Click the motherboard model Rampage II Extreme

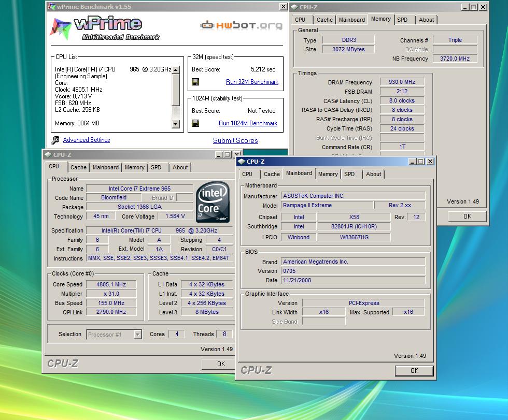click(x=327, y=205)
